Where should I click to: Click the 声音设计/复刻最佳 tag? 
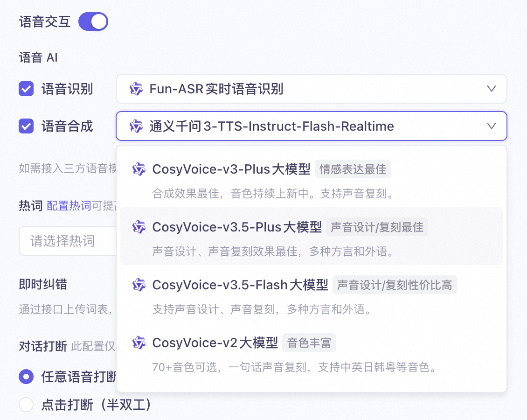click(377, 227)
